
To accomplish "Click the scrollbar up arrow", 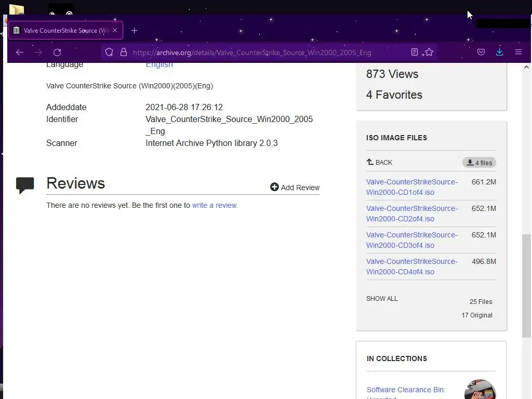I will click(526, 67).
